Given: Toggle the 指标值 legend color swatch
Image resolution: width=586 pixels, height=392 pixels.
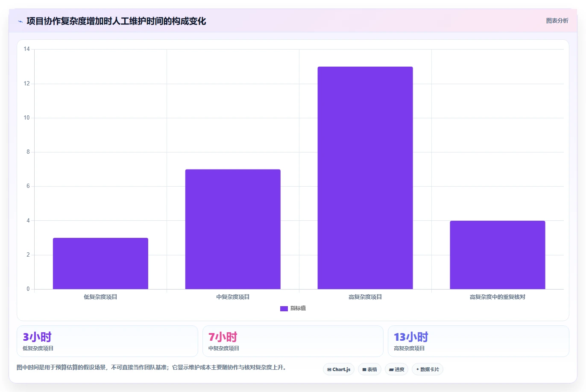Looking at the screenshot, I should [284, 309].
